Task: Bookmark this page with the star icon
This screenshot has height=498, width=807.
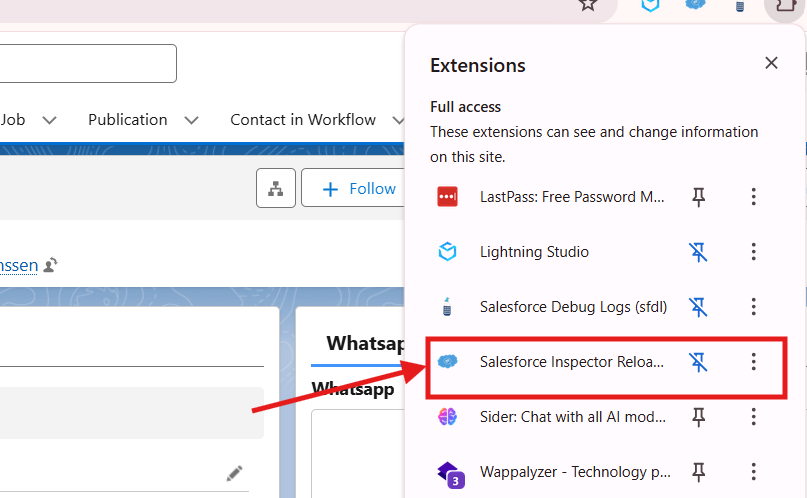Action: point(588,5)
